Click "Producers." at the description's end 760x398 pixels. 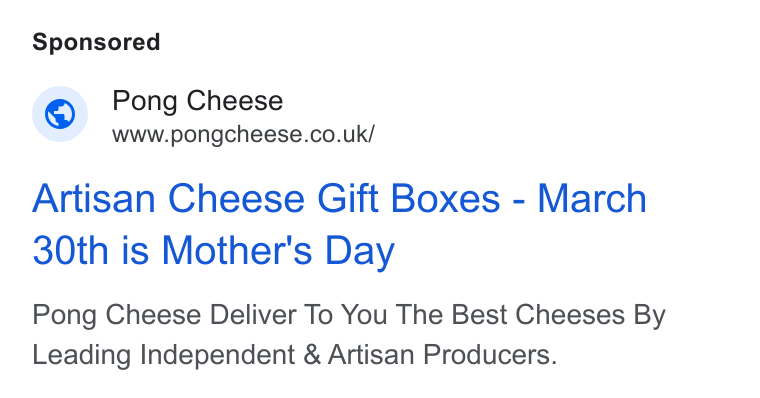click(x=490, y=355)
